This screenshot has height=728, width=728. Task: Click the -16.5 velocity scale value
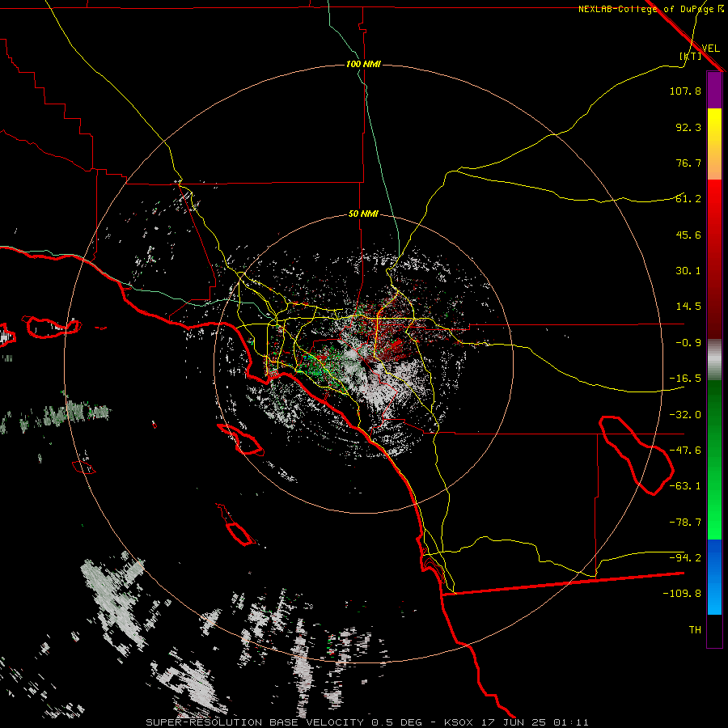click(685, 379)
